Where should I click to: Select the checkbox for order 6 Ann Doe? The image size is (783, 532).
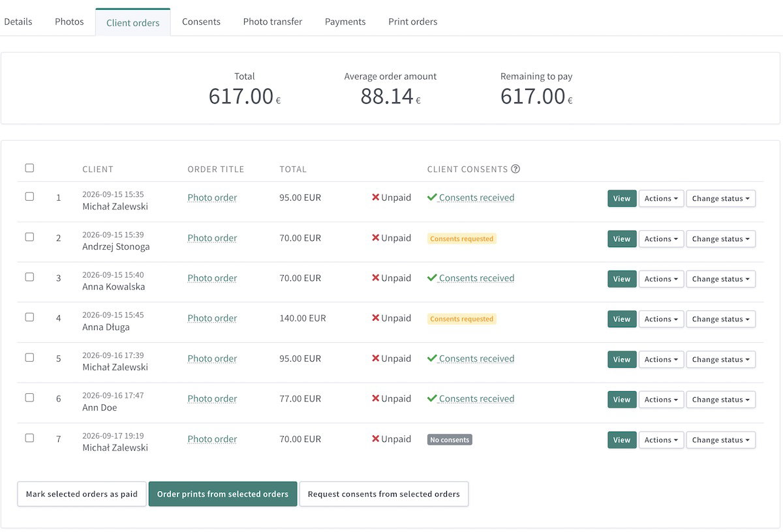pyautogui.click(x=29, y=398)
